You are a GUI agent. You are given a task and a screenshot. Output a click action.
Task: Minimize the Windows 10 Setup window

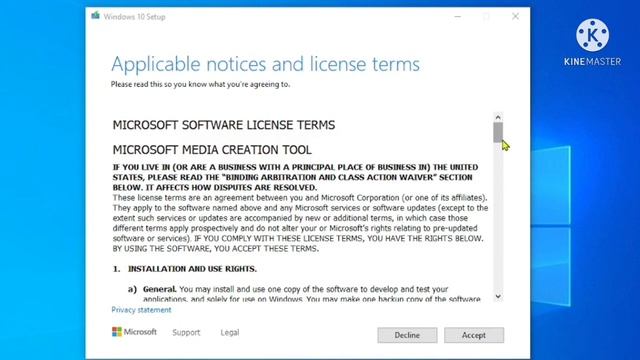click(x=458, y=16)
